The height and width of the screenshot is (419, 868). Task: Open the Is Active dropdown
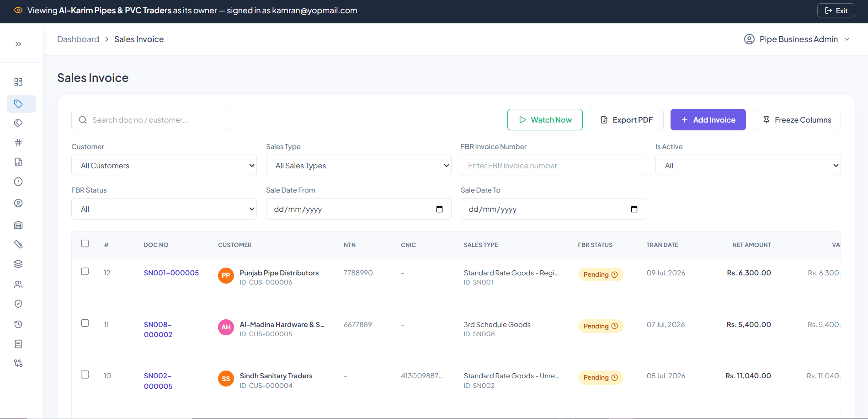(x=748, y=166)
